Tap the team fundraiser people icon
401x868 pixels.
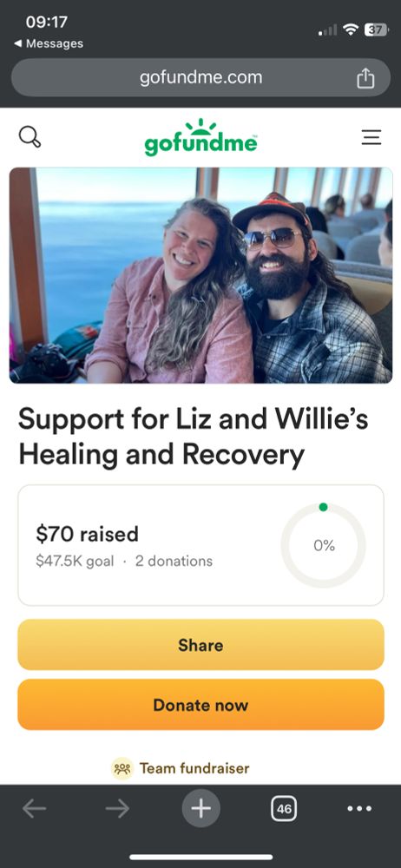pos(122,768)
